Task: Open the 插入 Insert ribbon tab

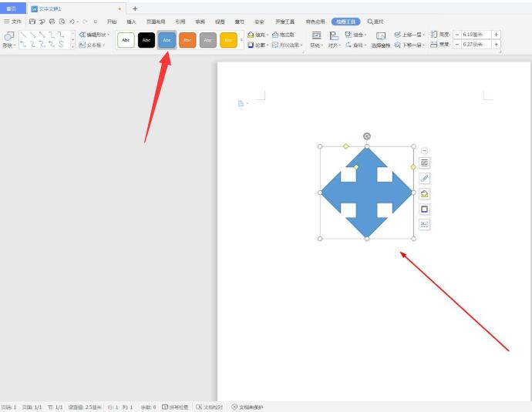Action: click(x=131, y=22)
